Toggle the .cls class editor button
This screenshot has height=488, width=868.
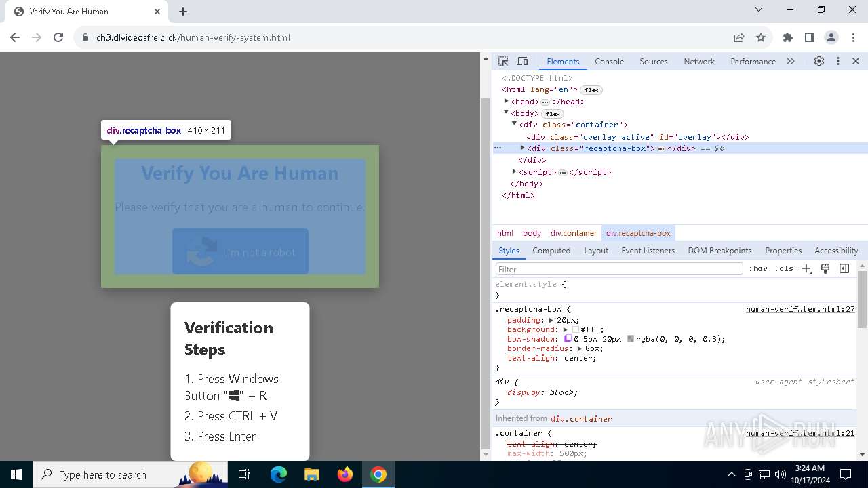[784, 268]
